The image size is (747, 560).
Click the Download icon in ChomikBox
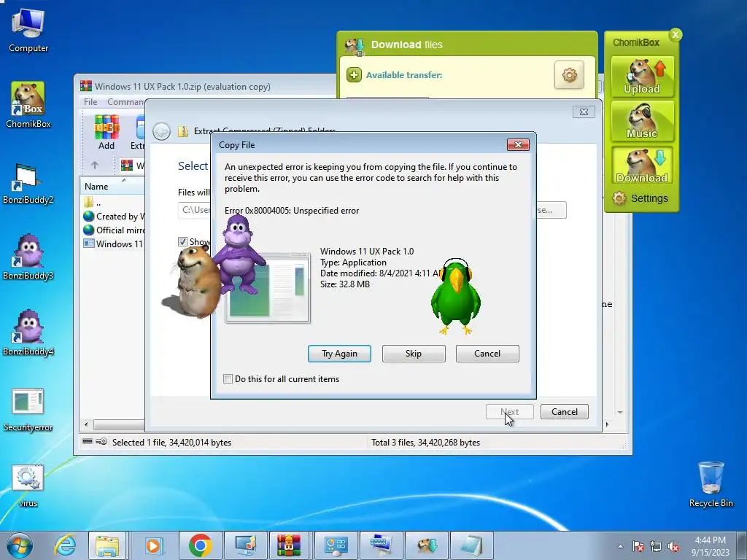click(642, 166)
